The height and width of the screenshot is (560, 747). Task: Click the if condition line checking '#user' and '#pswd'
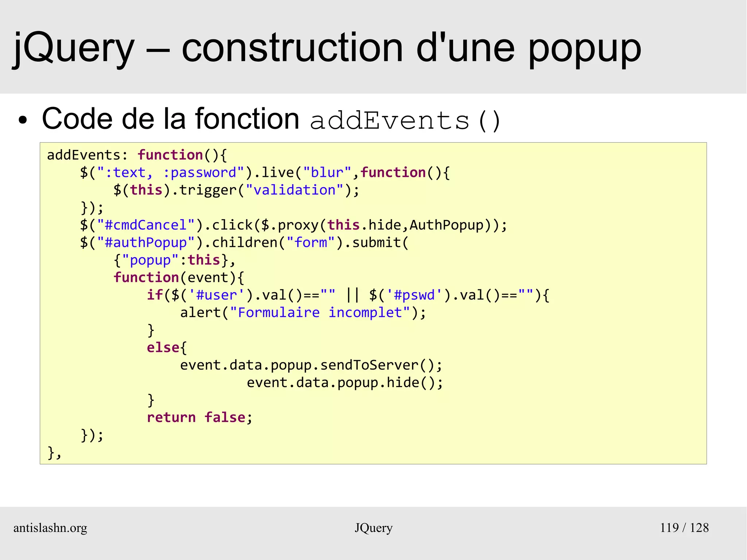pyautogui.click(x=348, y=296)
